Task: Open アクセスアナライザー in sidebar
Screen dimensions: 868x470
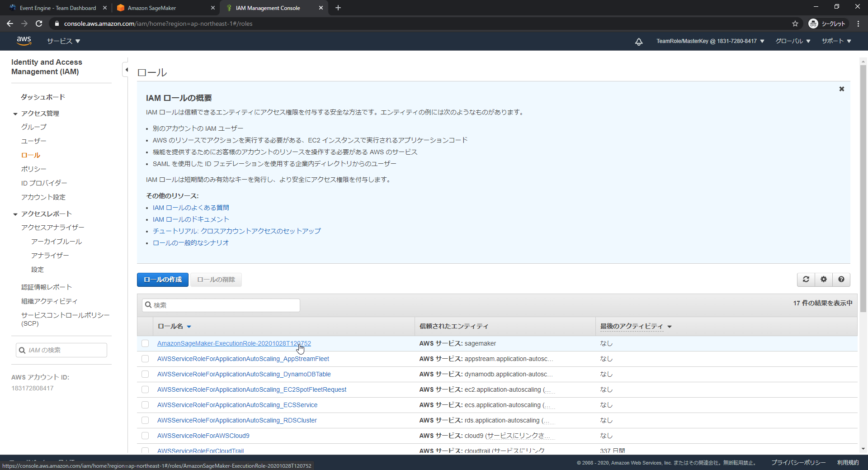Action: click(x=52, y=228)
